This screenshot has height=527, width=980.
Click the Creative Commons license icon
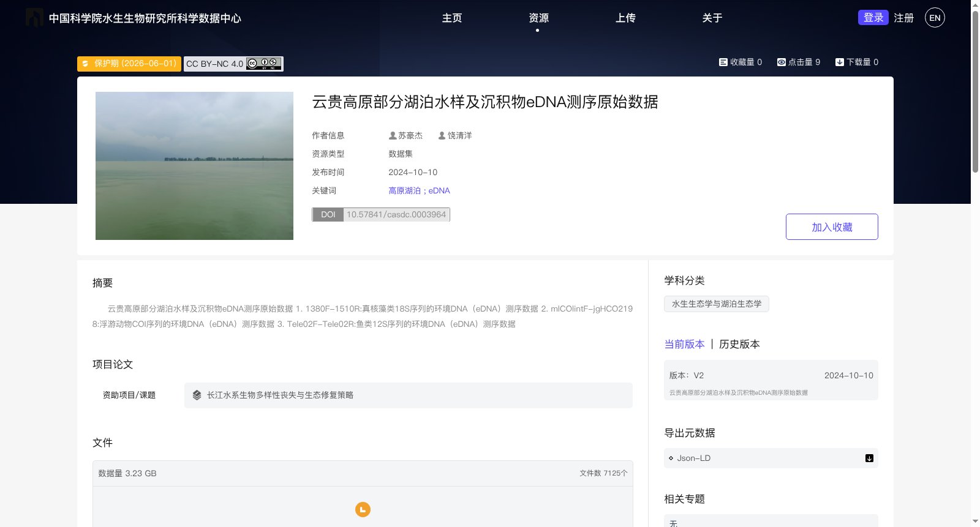264,64
